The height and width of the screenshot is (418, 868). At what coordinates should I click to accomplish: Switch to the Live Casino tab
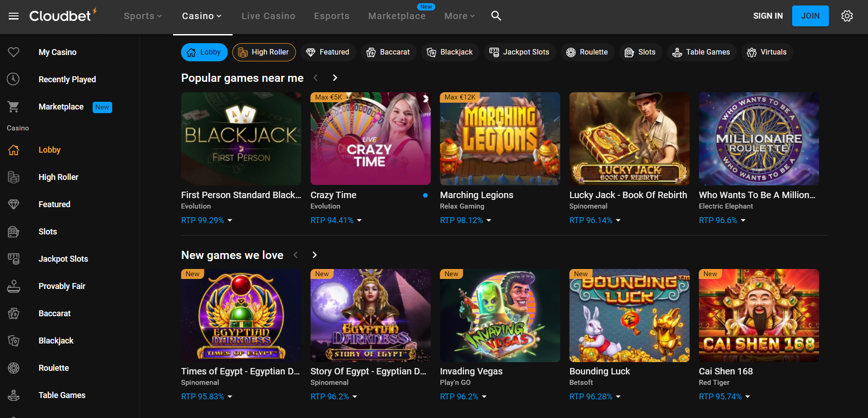[268, 16]
